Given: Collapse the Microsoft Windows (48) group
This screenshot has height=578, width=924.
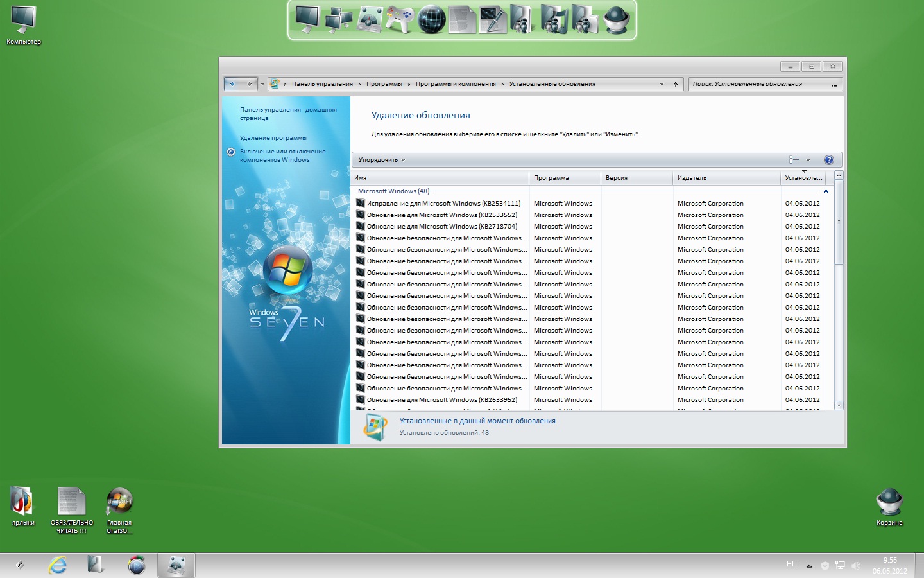Looking at the screenshot, I should click(826, 191).
